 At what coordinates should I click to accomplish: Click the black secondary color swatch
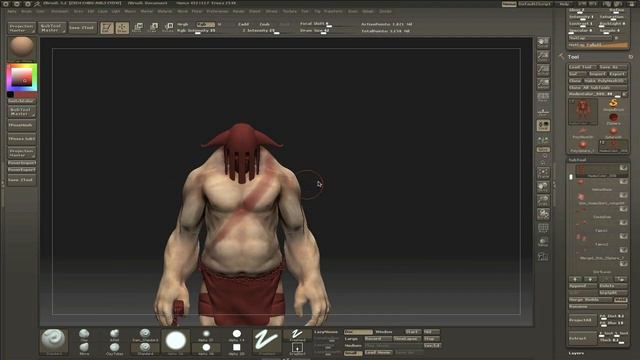(x=10, y=94)
